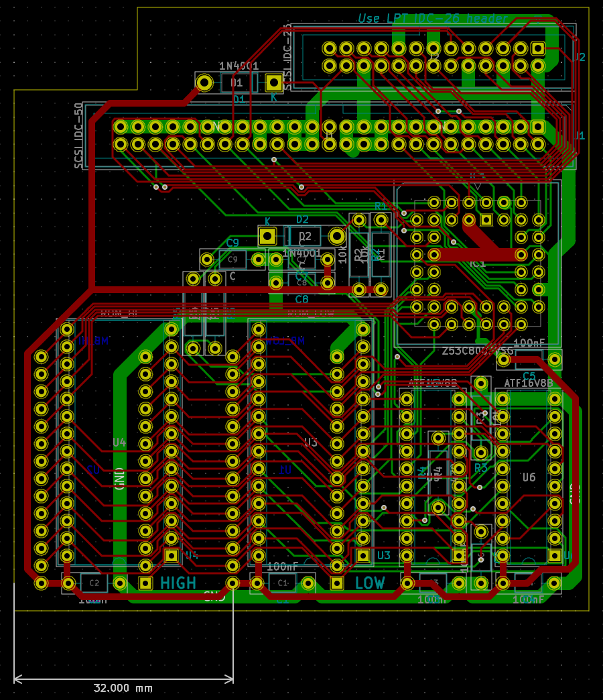This screenshot has height=700, width=603.
Task: Click the 'Use LPT IDC-26 header' note
Action: (432, 19)
